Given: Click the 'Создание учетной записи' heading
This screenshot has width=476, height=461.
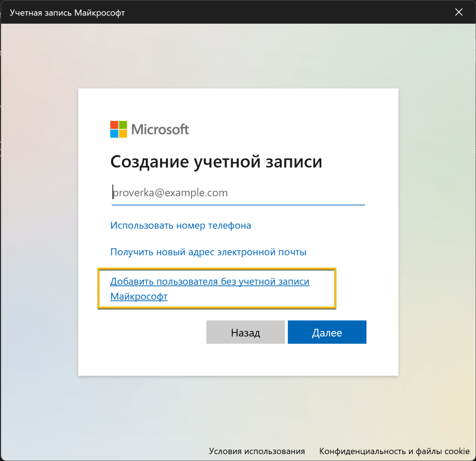Looking at the screenshot, I should [x=216, y=162].
